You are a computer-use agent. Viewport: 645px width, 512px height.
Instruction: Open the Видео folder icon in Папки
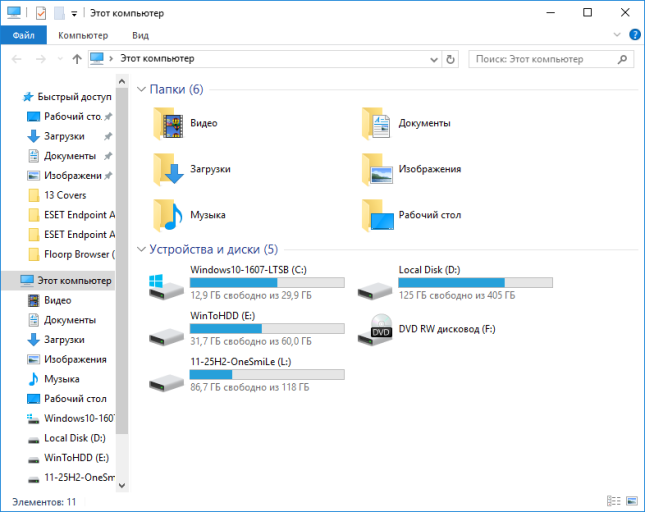click(x=168, y=123)
